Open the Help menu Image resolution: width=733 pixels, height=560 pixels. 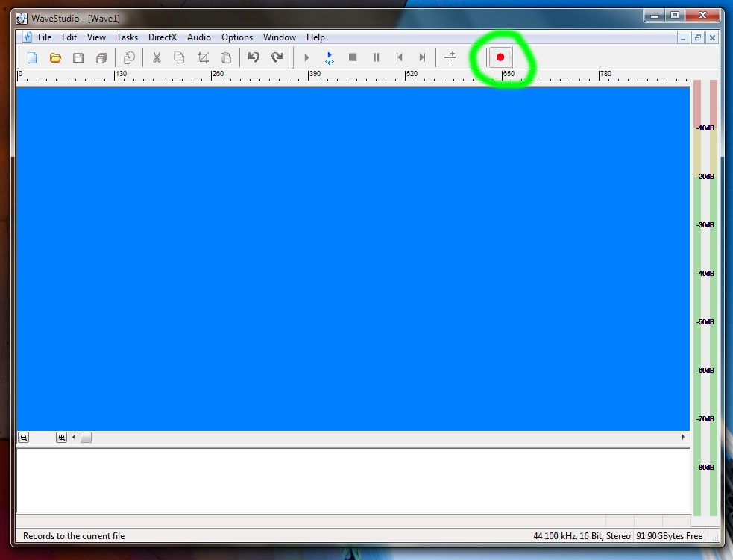315,37
